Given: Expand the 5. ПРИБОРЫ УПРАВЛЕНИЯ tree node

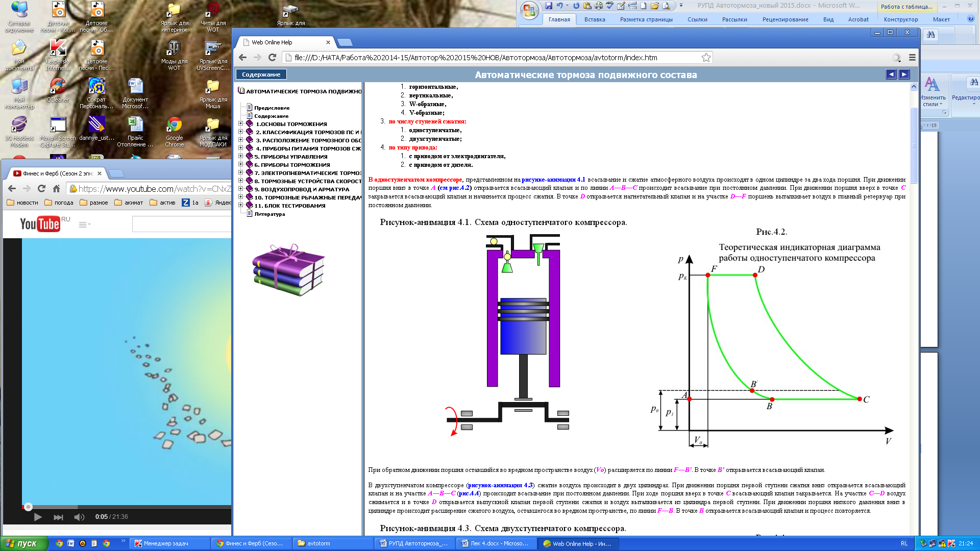Looking at the screenshot, I should [241, 157].
